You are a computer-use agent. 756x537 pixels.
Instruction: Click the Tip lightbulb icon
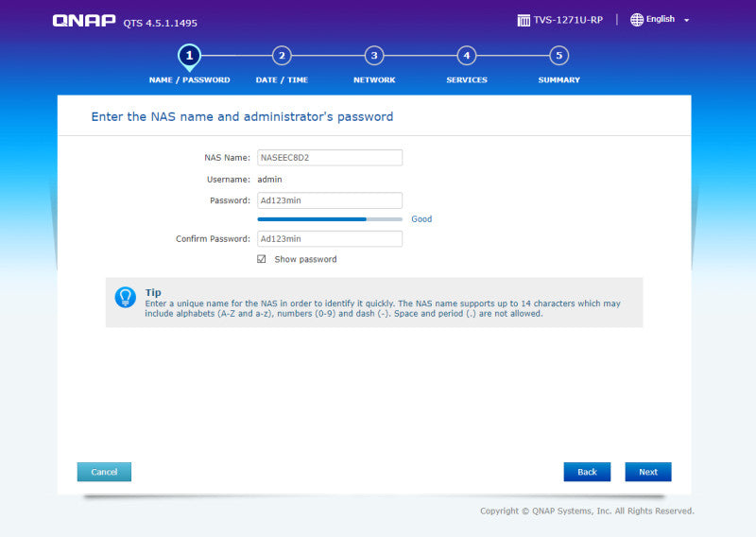[126, 297]
